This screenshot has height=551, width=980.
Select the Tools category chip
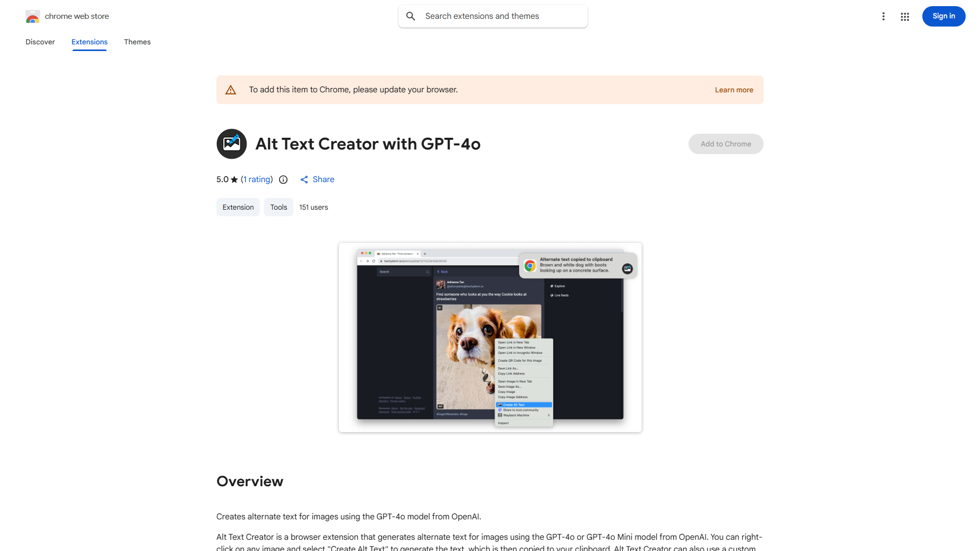[278, 207]
